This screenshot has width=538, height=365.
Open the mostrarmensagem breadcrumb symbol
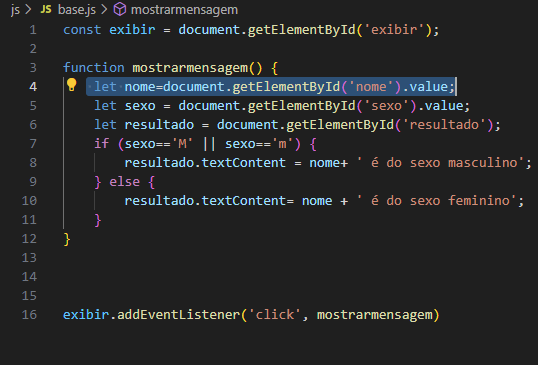tap(184, 10)
